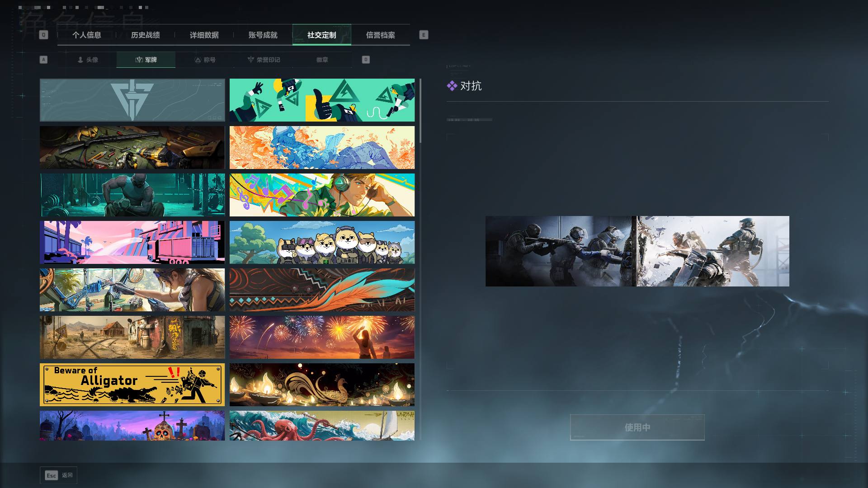Viewport: 868px width, 488px height.
Task: Open the 个人信息 tab
Action: coord(87,35)
